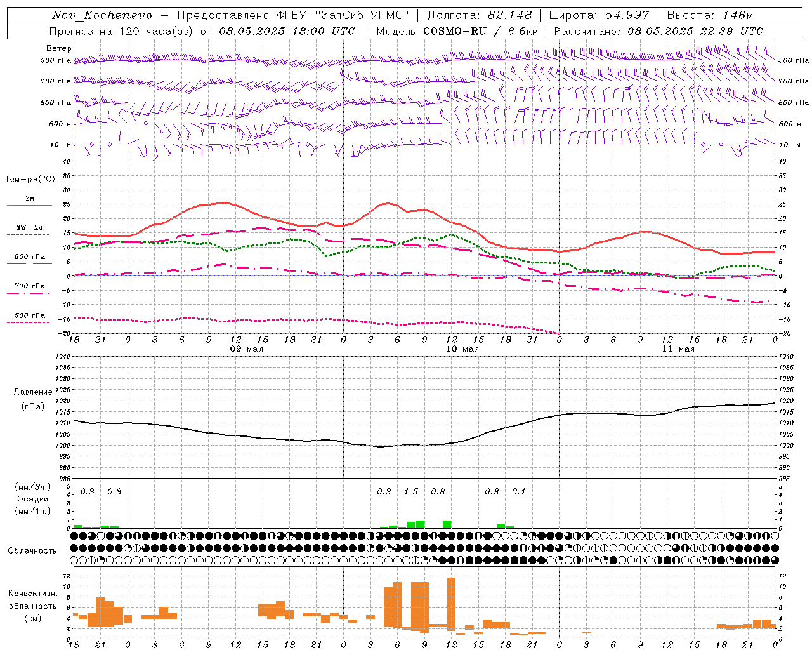Select the model name COSMO-RU / 6.6км
Screen dimensions: 812x650
(x=481, y=31)
